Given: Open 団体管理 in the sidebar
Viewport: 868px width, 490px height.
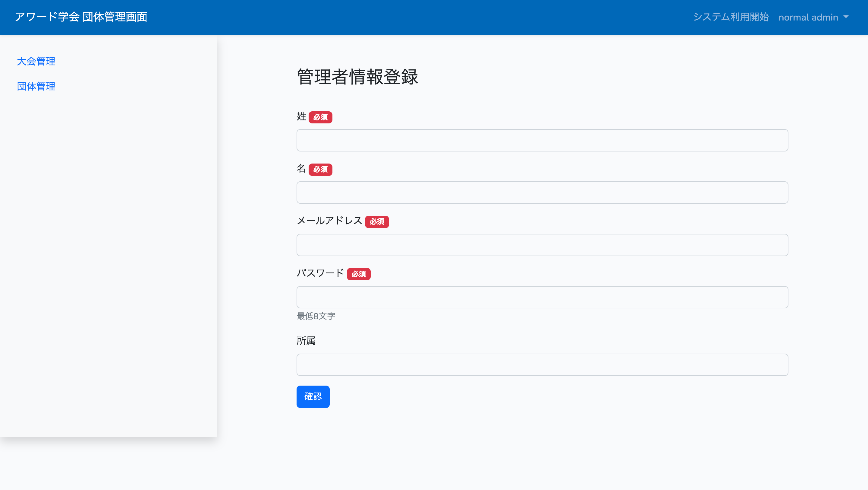Looking at the screenshot, I should tap(36, 86).
